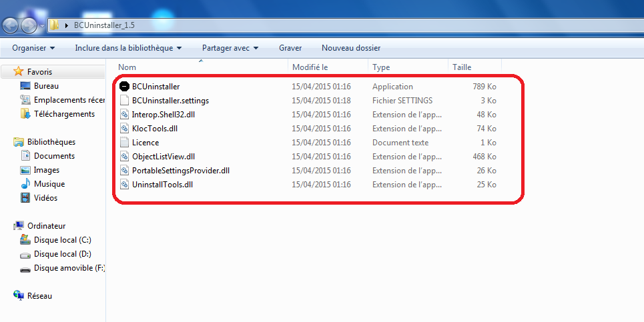This screenshot has width=644, height=322.
Task: Open Favoris in the navigation pane
Action: click(x=40, y=72)
